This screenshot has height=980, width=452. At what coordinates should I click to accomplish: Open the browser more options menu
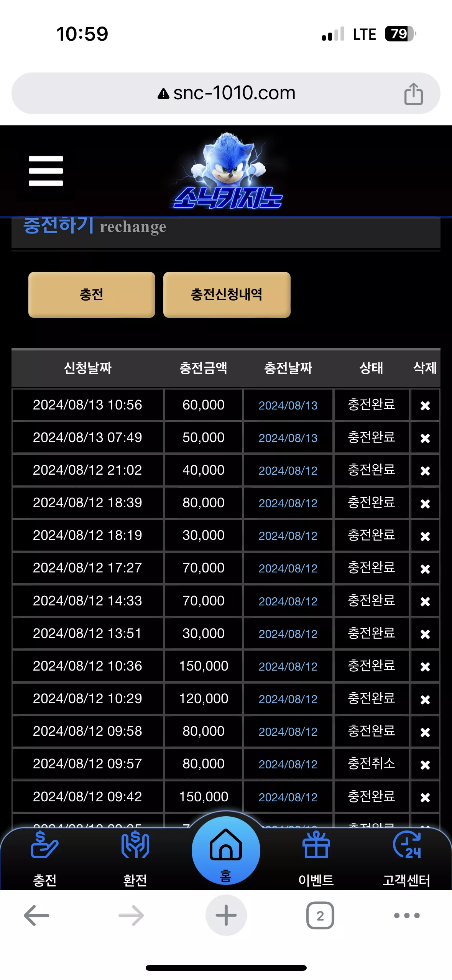pos(407,916)
